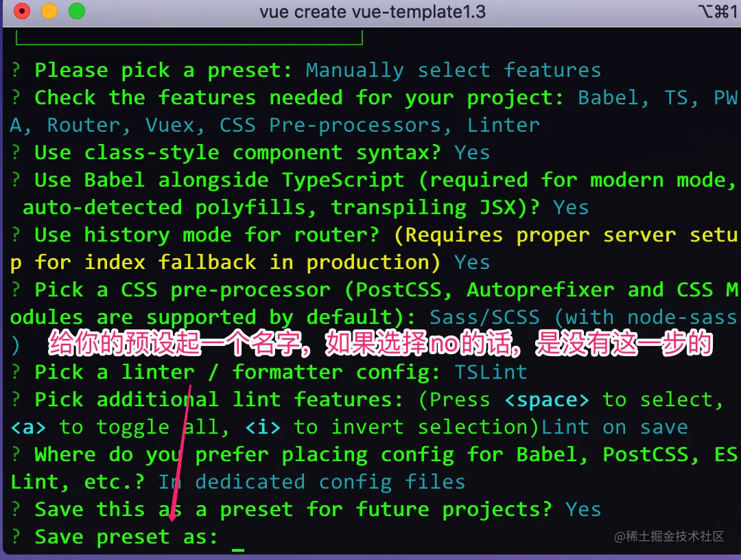Click the question mark before 'Please pick a preset'

point(16,71)
